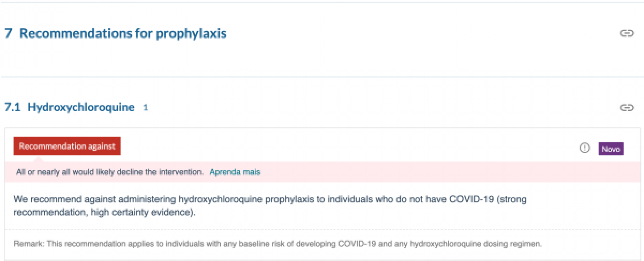The width and height of the screenshot is (644, 261).
Task: Click the small pointer triangle under Recommendation against
Action: pos(38,158)
